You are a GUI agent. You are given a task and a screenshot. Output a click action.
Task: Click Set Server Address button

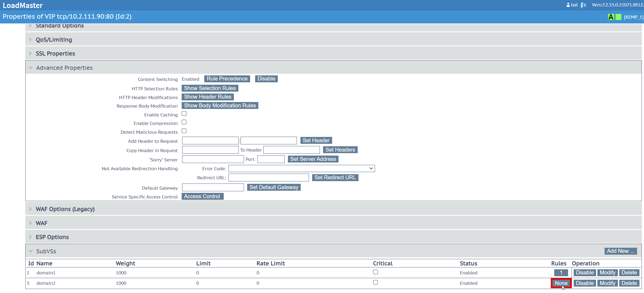click(313, 159)
